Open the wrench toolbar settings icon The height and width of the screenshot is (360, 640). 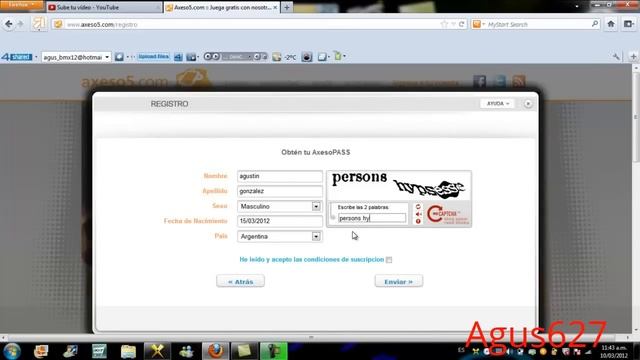click(616, 57)
